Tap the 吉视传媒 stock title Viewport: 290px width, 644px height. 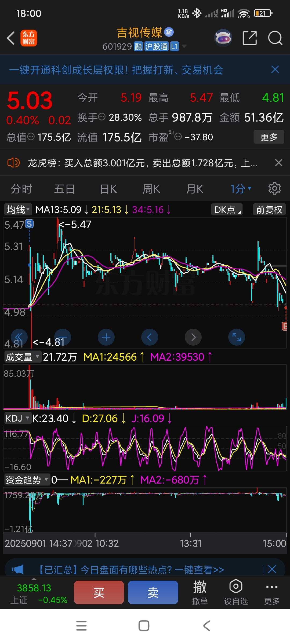pos(139,32)
